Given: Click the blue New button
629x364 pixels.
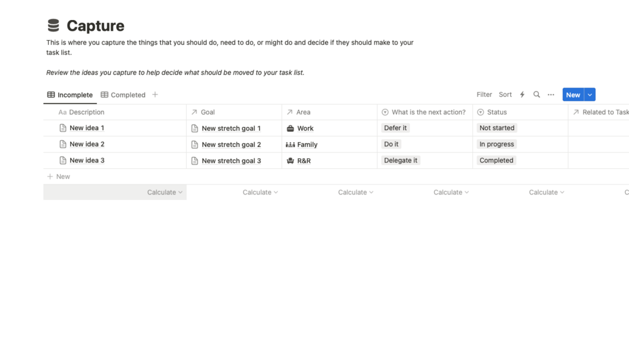Looking at the screenshot, I should point(573,95).
